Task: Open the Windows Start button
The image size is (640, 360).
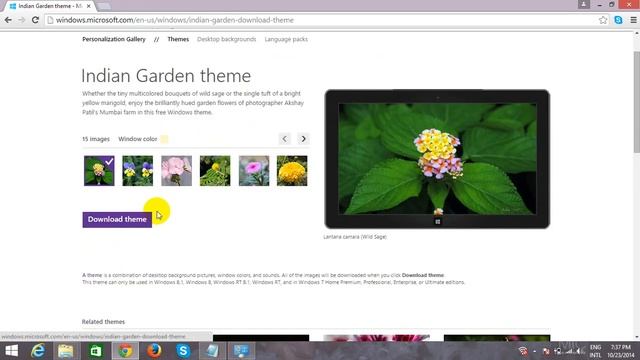Action: [x=11, y=351]
